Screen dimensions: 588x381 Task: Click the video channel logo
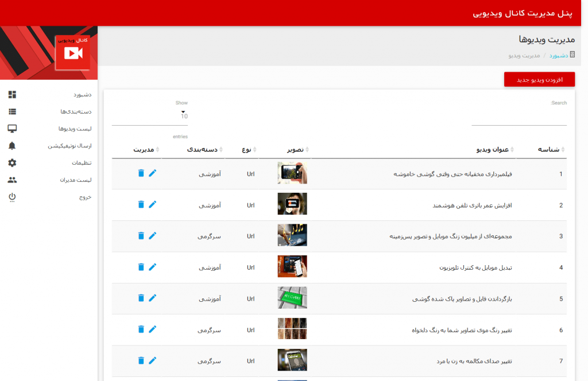(72, 52)
